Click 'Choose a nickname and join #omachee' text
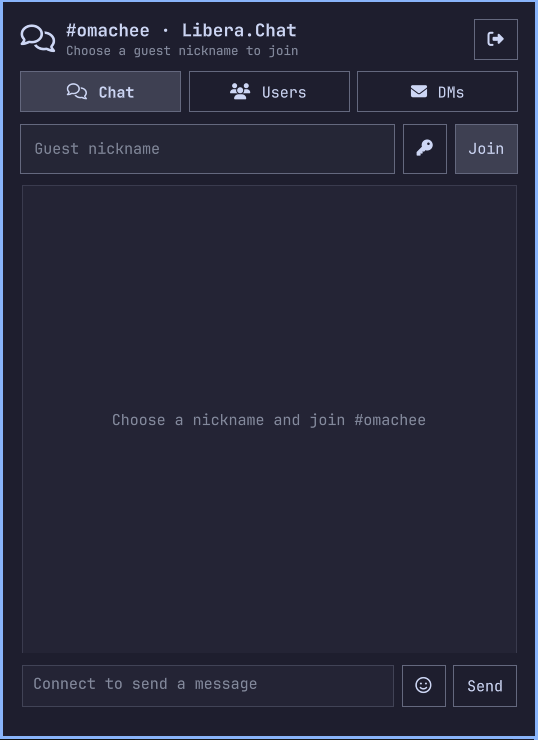Image resolution: width=538 pixels, height=740 pixels. (269, 420)
